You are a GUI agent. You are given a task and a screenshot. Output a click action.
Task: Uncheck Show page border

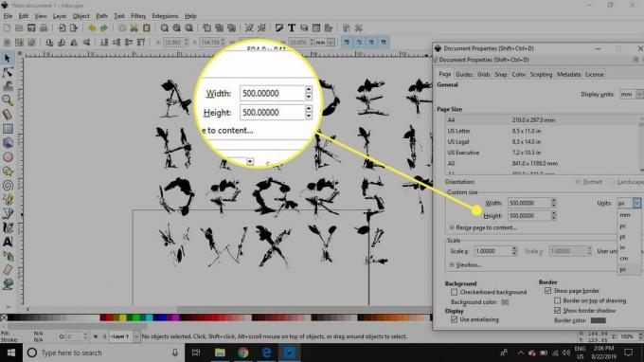coord(547,291)
